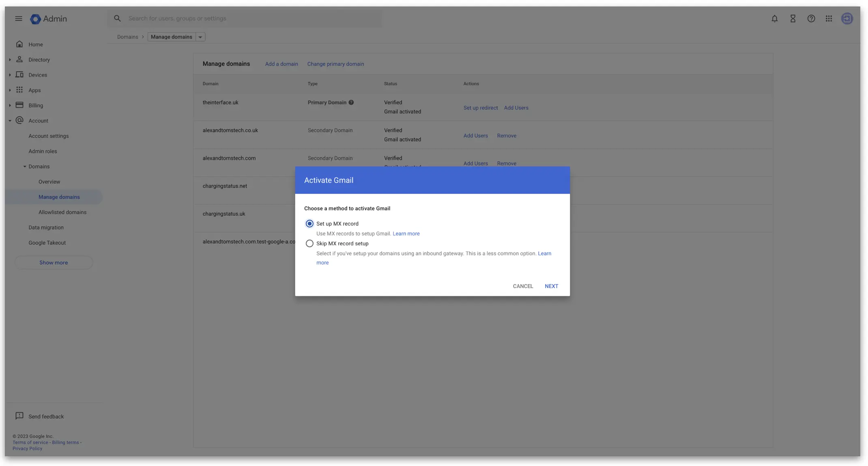Click the Domain column header
Image resolution: width=868 pixels, height=466 pixels.
pyautogui.click(x=211, y=84)
